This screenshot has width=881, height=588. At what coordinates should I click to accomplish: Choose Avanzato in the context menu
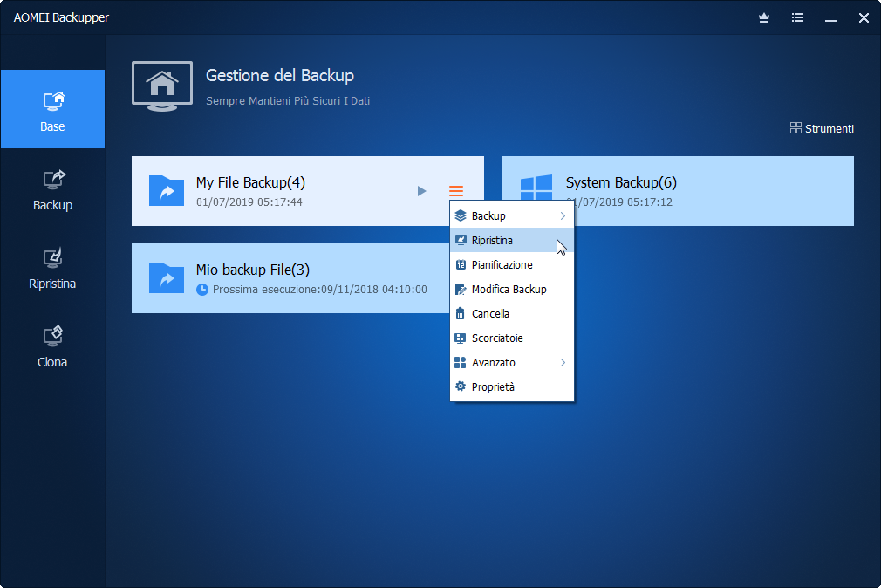[512, 363]
